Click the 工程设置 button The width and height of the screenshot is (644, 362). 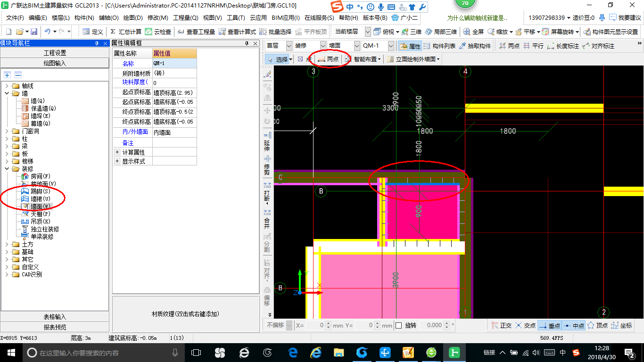(55, 53)
